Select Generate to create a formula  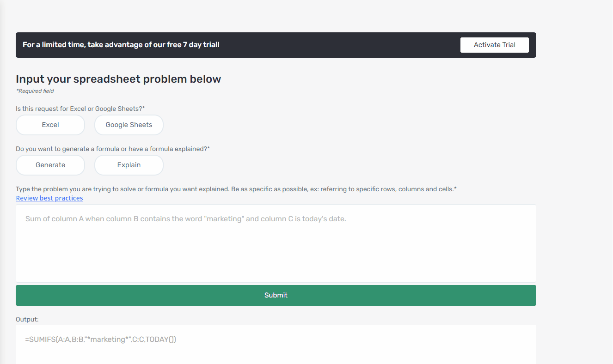pyautogui.click(x=50, y=165)
